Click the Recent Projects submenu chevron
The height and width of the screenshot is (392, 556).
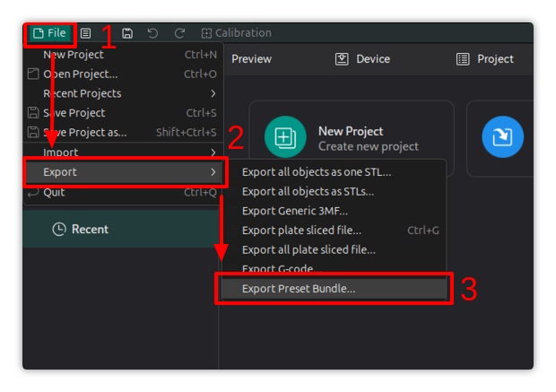[x=213, y=93]
